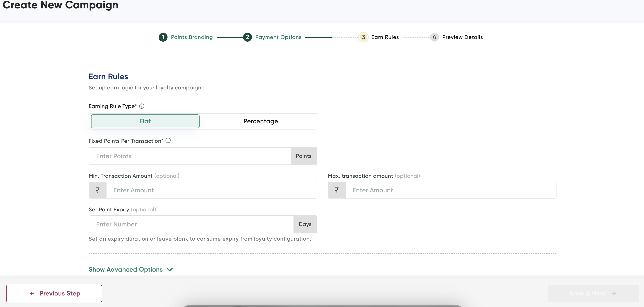This screenshot has height=307, width=644.
Task: Focus the Enter Points input field
Action: point(190,156)
